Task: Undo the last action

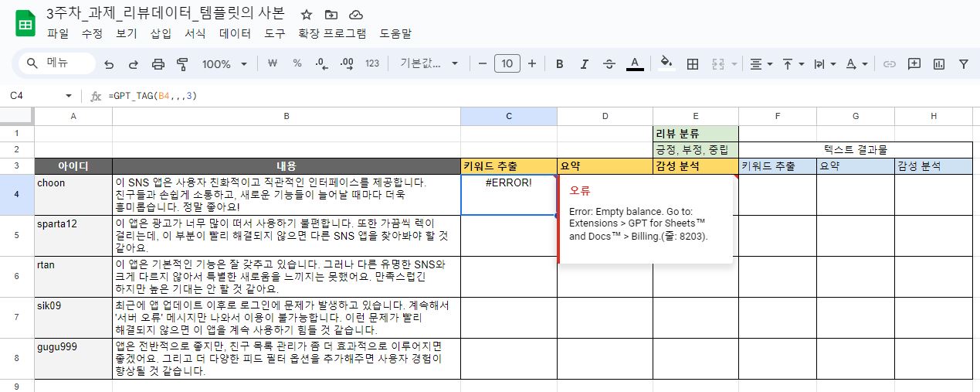Action: 109,64
